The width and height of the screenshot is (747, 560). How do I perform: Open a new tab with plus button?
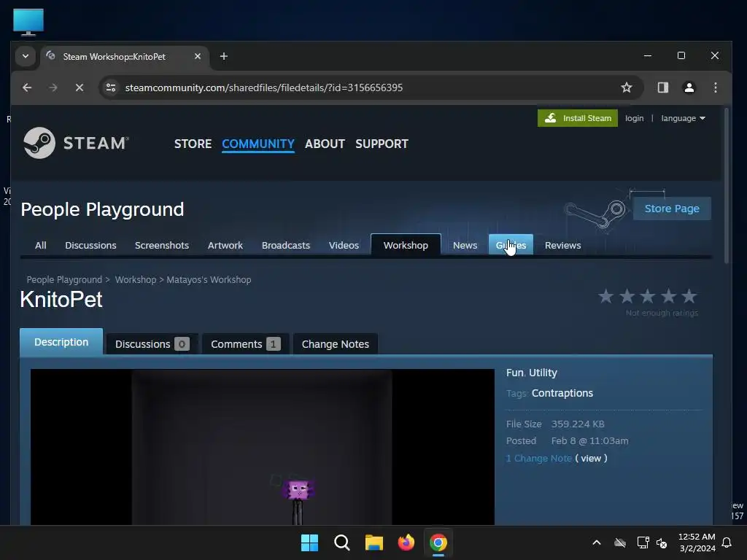(223, 57)
